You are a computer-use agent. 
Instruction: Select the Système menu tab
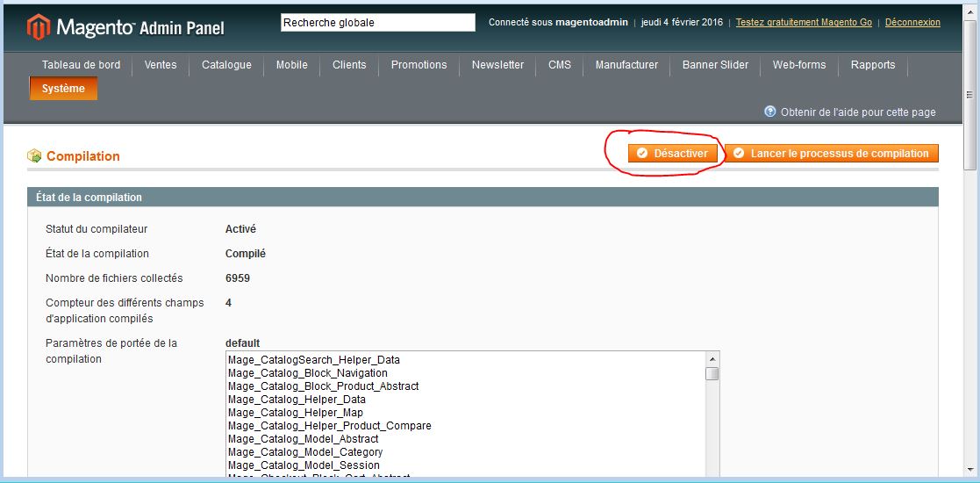click(x=63, y=89)
